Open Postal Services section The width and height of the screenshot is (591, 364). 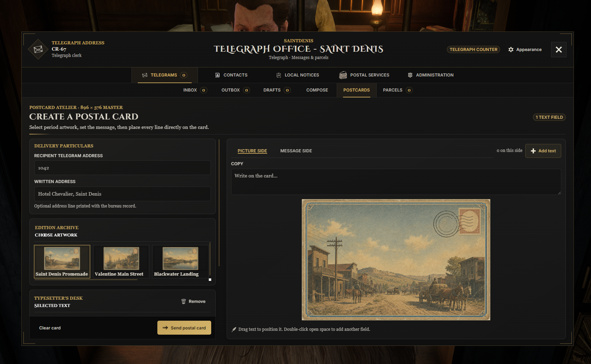[364, 75]
